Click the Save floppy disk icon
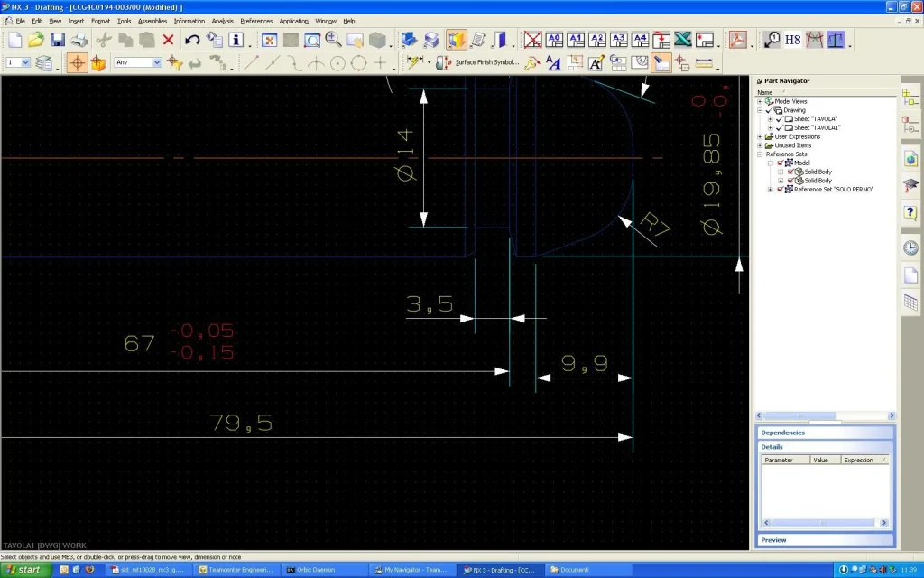This screenshot has height=578, width=924. tap(58, 40)
